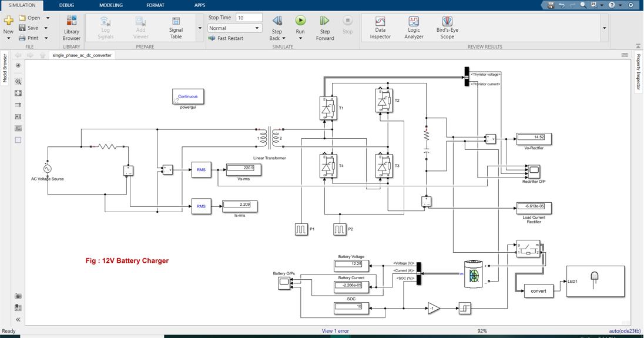Screen dimensions: 644x338
Task: Expand the Print dropdown arrow
Action: 46,38
